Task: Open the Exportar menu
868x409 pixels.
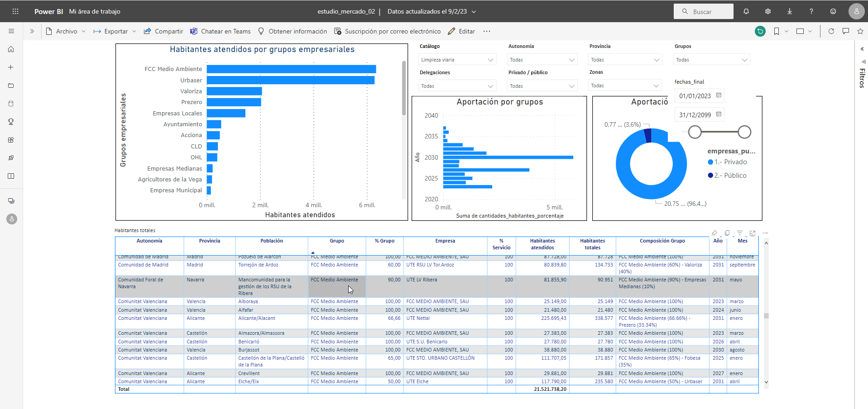Action: coord(115,31)
